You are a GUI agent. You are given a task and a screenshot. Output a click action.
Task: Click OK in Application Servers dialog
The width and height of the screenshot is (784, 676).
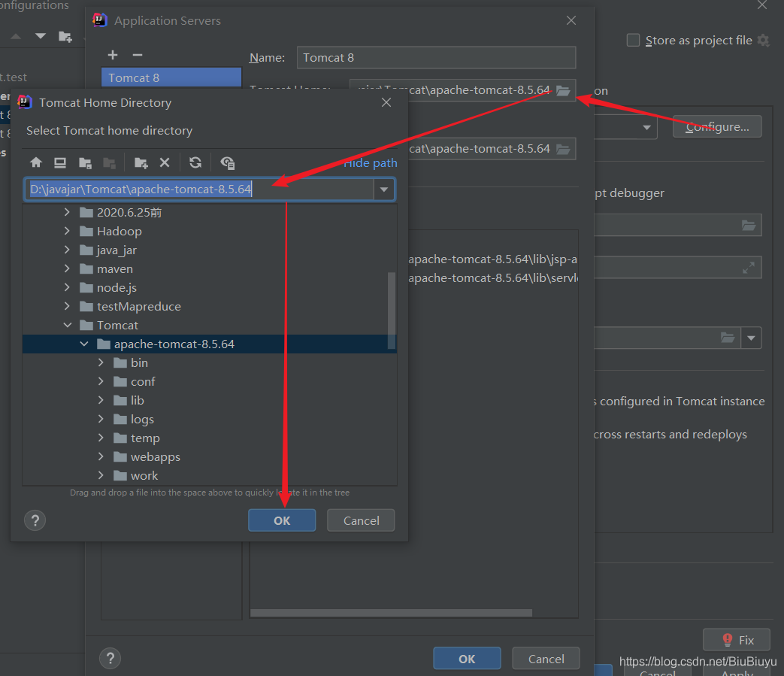click(x=467, y=659)
